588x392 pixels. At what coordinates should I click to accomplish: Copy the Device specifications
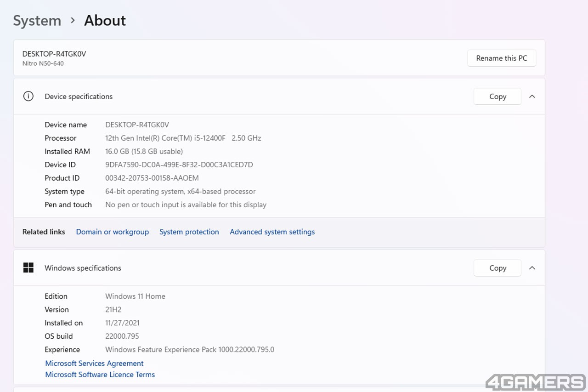[x=498, y=97]
